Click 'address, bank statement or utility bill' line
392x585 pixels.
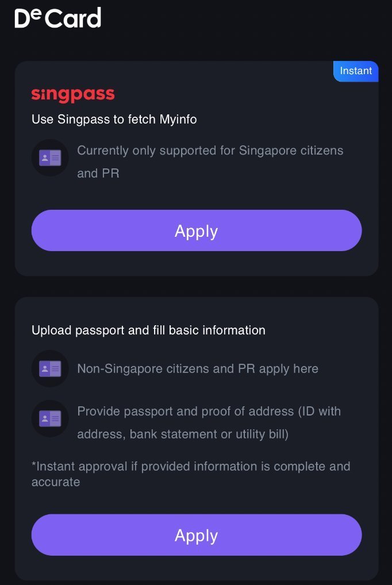coord(182,434)
